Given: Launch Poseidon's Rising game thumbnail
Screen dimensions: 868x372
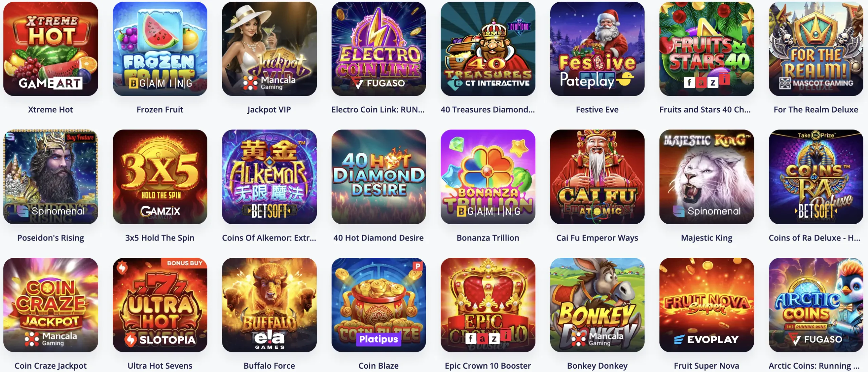Looking at the screenshot, I should click(51, 177).
